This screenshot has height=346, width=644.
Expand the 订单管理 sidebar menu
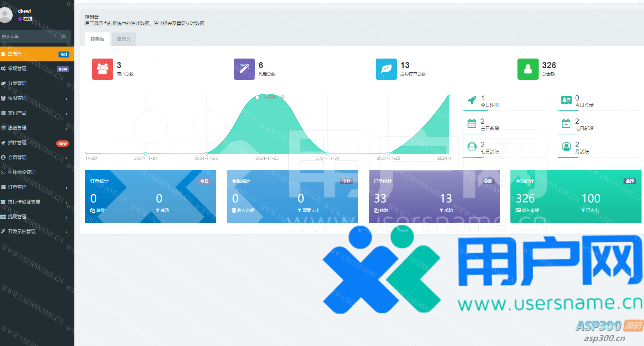(35, 187)
